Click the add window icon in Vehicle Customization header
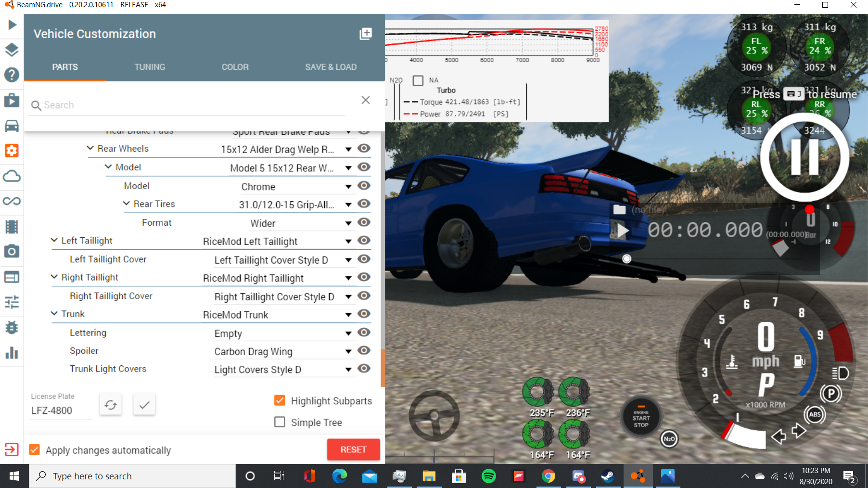The image size is (868, 488). (366, 34)
